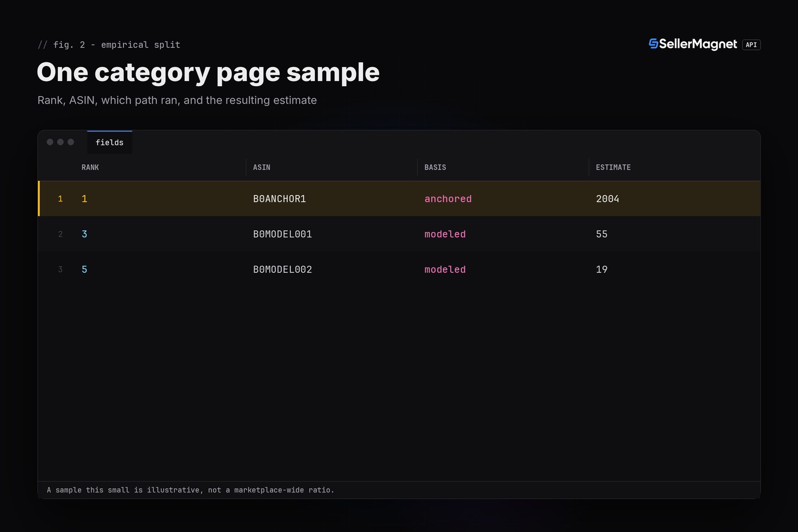Screen dimensions: 798x532
Task: Click the 'One category page sample' heading
Action: 208,72
